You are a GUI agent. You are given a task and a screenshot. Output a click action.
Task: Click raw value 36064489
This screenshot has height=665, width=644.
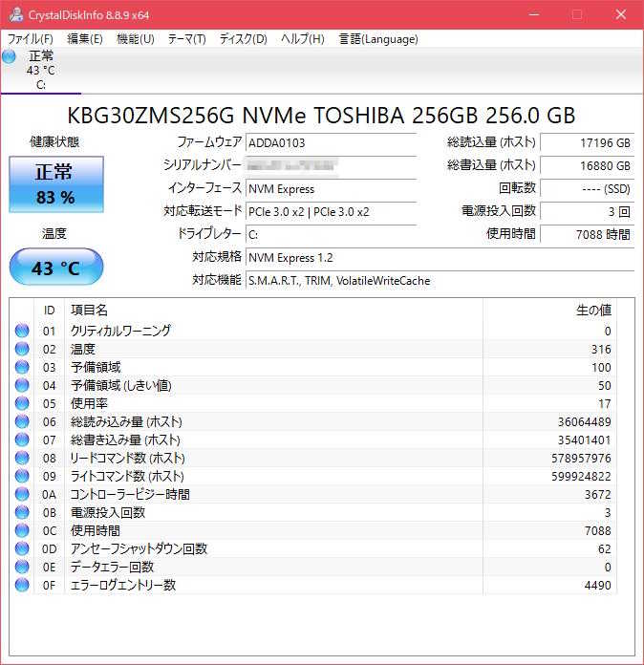point(584,422)
